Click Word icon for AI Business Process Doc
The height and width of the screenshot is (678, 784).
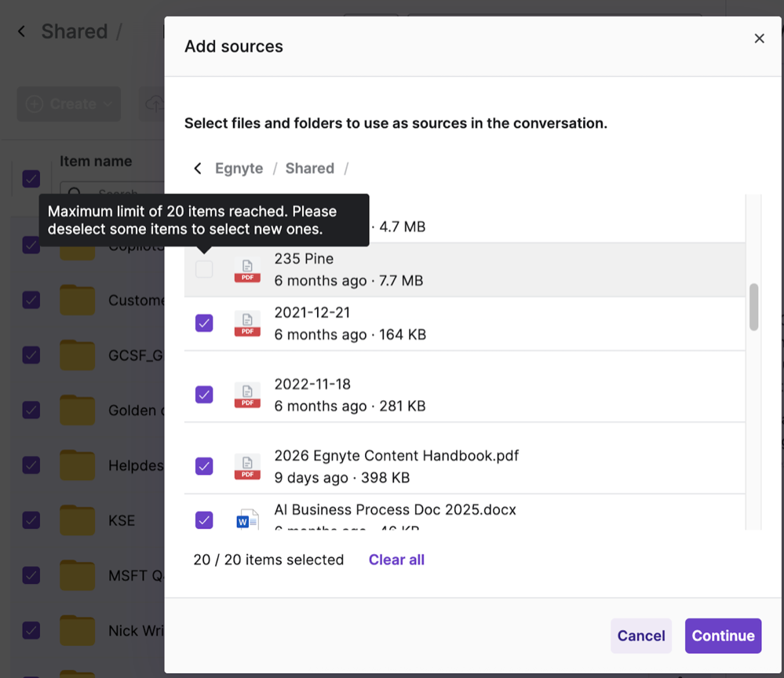(x=247, y=519)
